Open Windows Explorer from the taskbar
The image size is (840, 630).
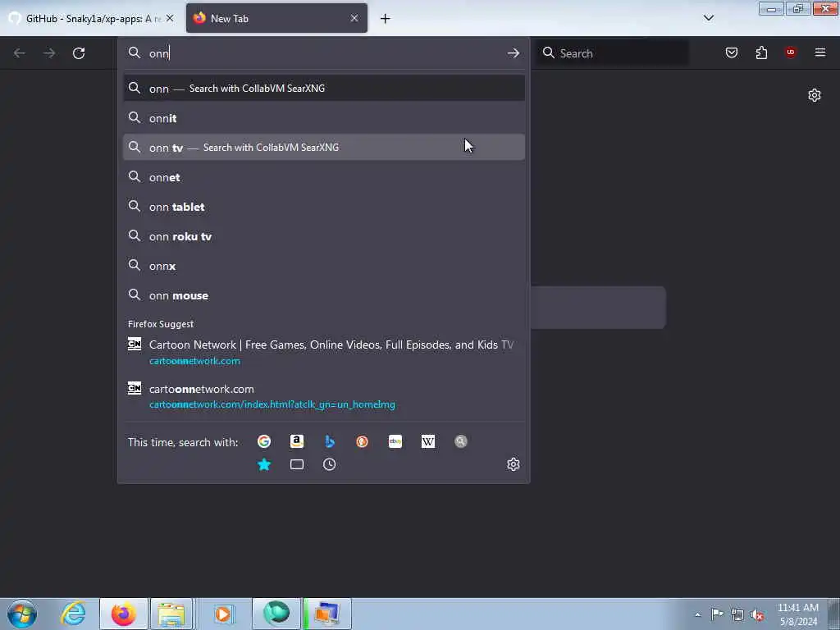click(171, 614)
